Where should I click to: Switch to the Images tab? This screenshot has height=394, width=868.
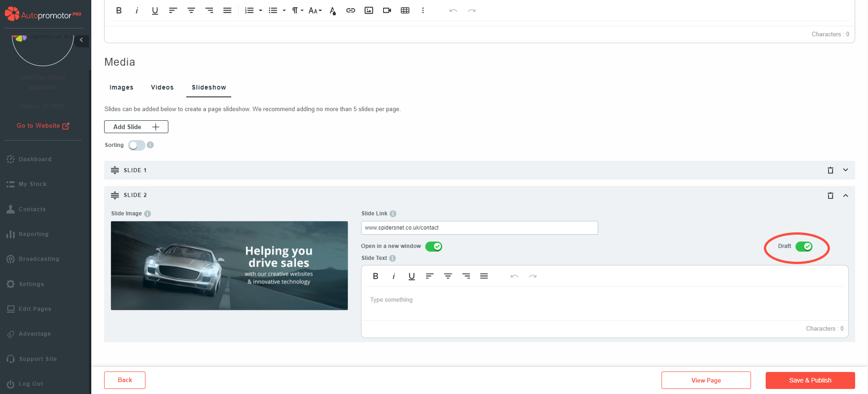(121, 87)
